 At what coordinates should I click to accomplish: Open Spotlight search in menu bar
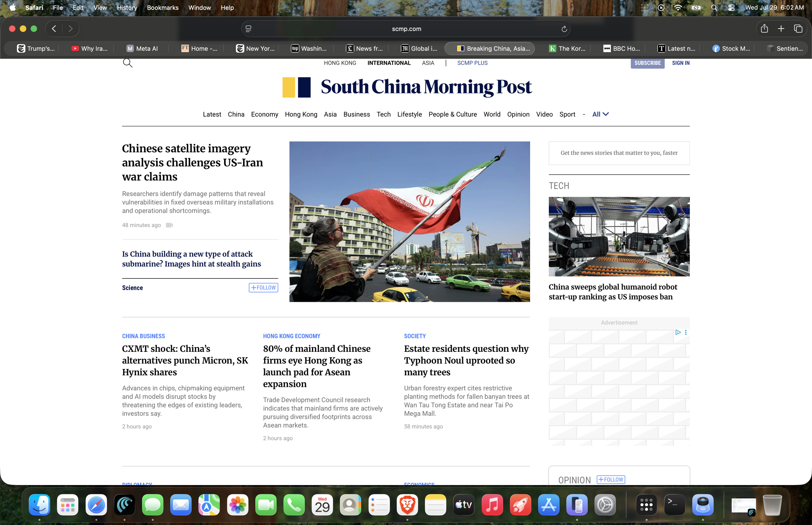point(714,7)
